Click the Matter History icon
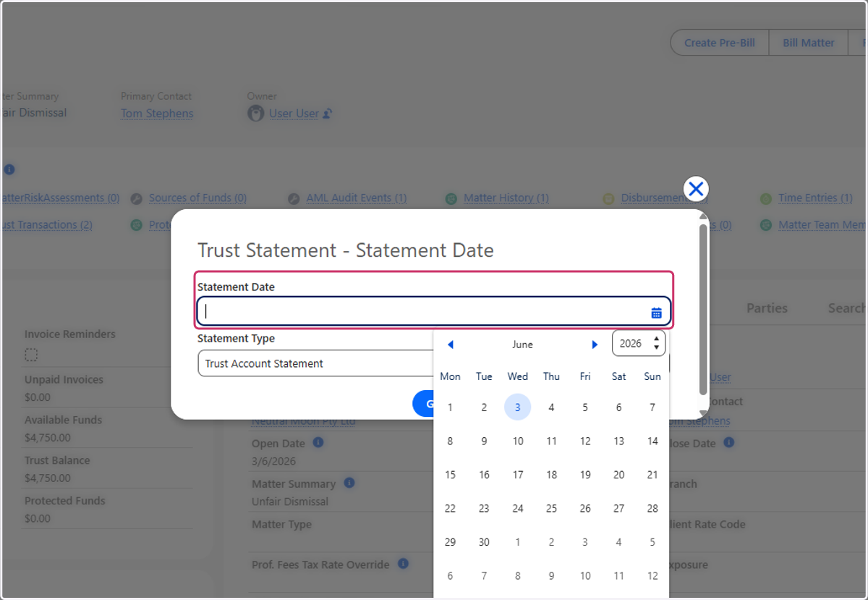 pos(451,198)
